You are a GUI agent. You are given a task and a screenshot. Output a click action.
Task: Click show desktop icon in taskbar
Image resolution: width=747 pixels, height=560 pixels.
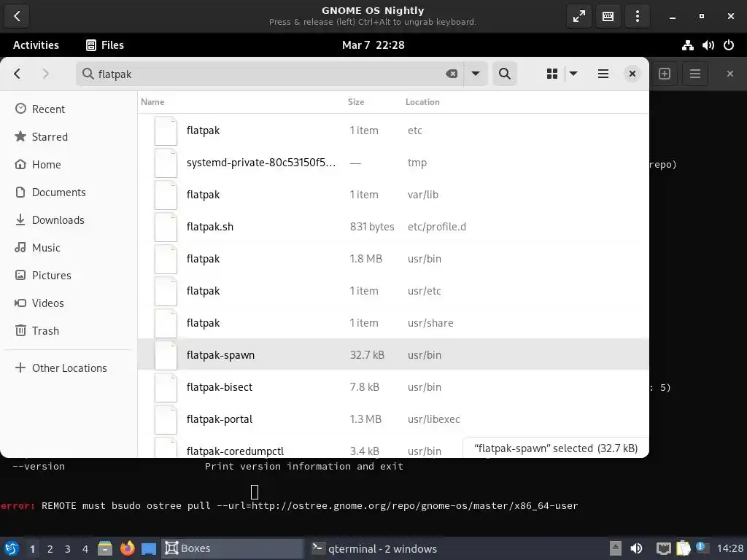click(149, 548)
